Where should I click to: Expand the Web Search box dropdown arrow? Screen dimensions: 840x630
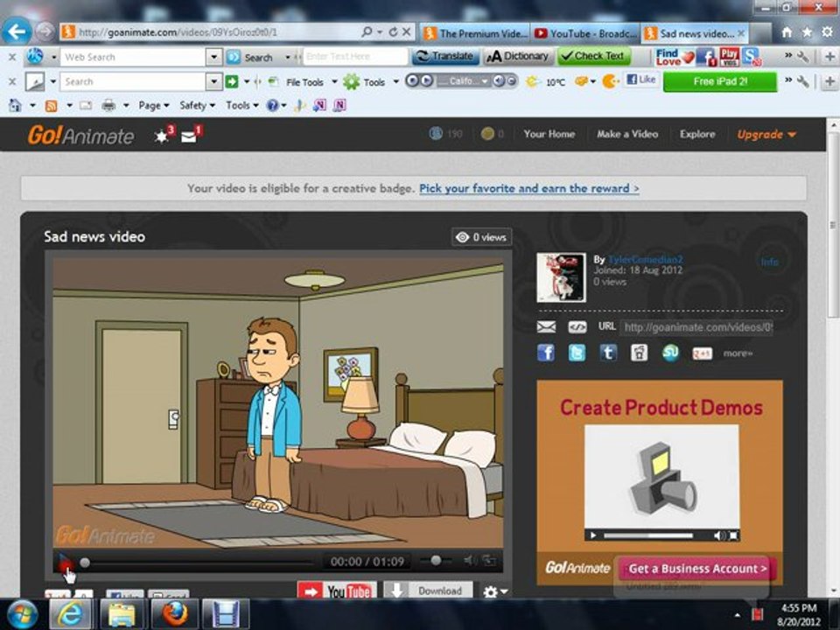click(213, 57)
